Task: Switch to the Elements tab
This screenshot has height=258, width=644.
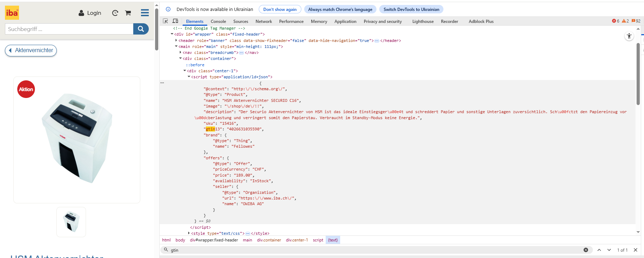Action: [x=195, y=21]
